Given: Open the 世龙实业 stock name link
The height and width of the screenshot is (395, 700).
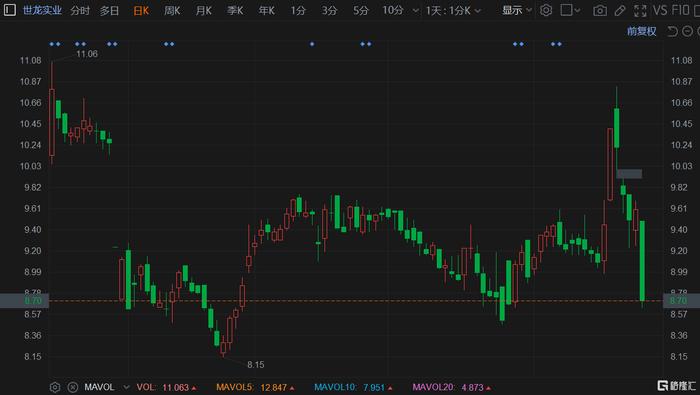Looking at the screenshot, I should [42, 10].
